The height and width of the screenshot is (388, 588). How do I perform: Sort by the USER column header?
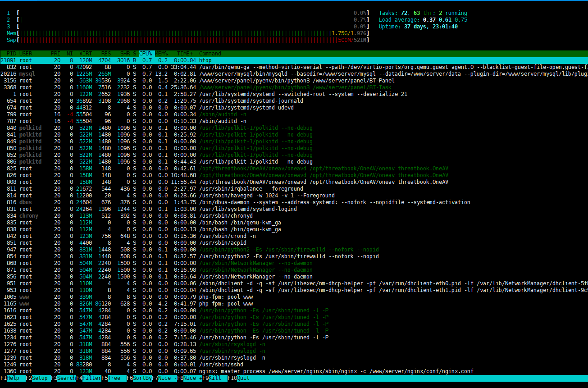point(26,54)
